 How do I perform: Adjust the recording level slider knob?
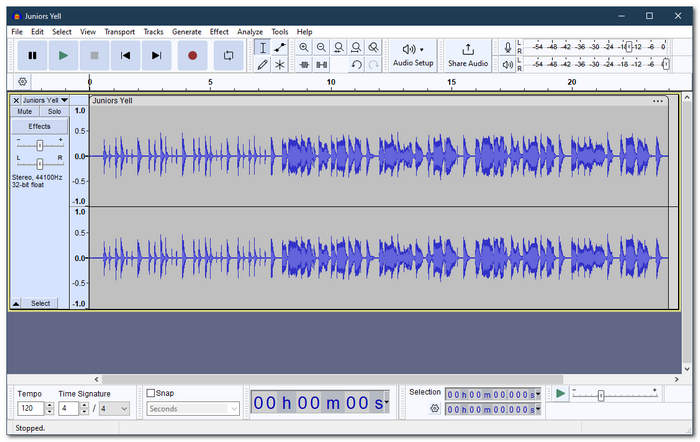click(x=629, y=47)
